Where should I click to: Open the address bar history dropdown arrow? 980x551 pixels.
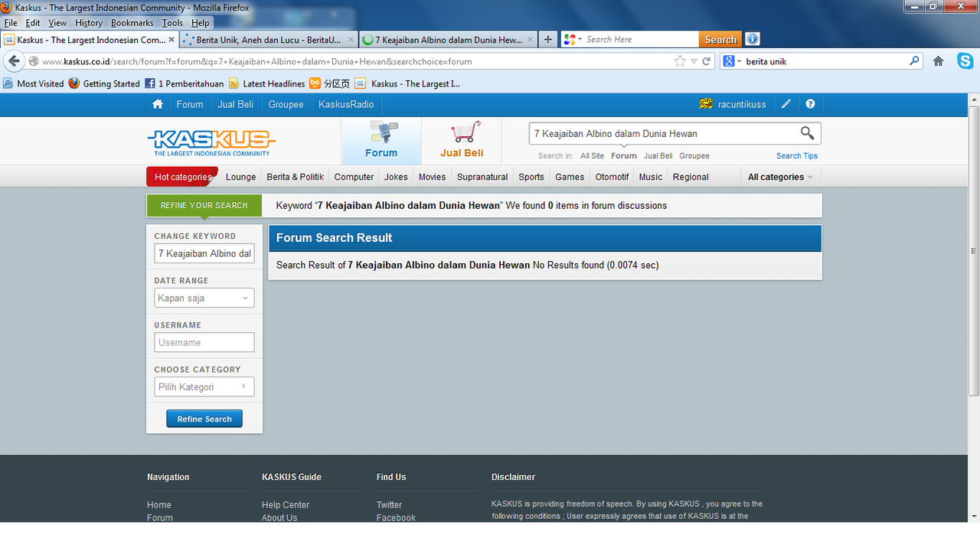(x=694, y=61)
